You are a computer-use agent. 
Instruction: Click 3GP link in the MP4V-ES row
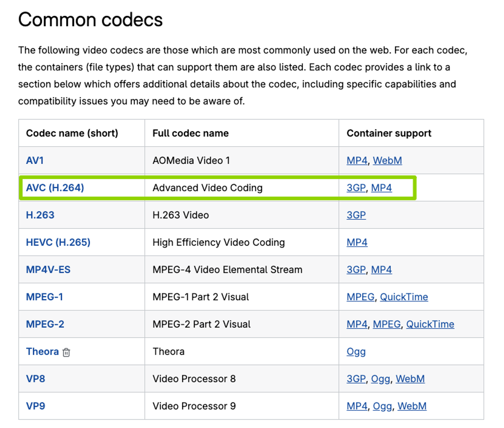[x=356, y=270]
